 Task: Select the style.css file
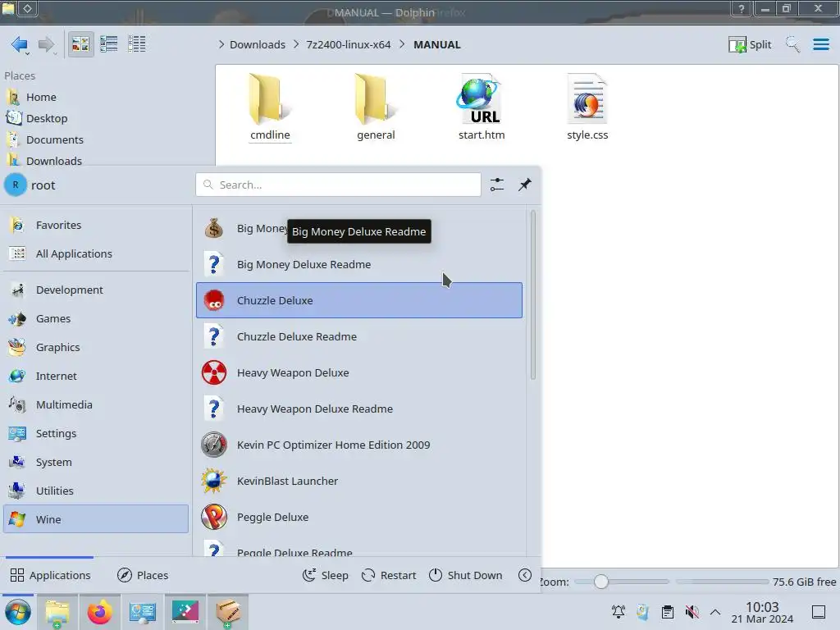[587, 107]
